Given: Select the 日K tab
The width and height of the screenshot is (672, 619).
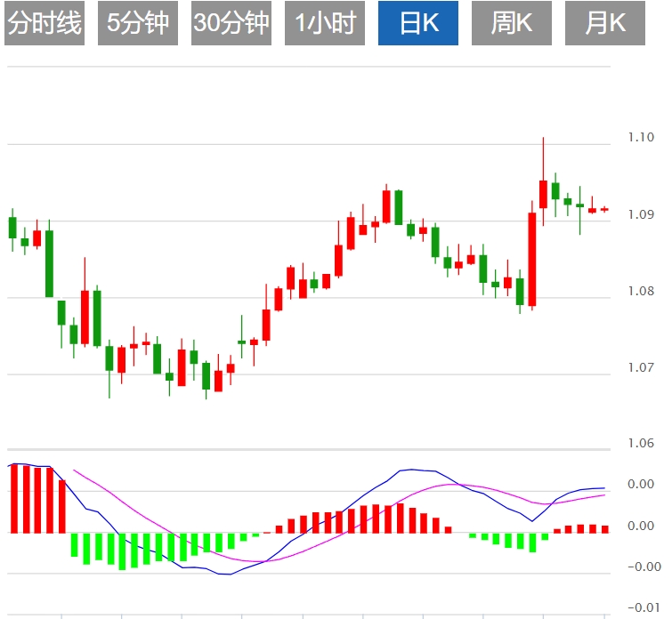Looking at the screenshot, I should [x=418, y=23].
